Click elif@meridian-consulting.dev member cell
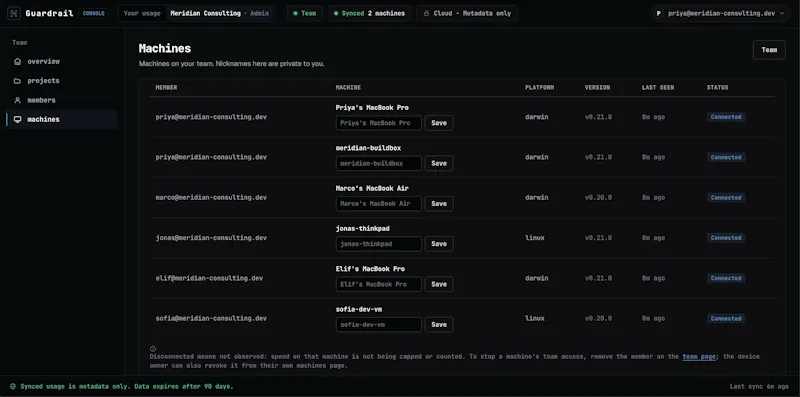The height and width of the screenshot is (397, 800). [209, 278]
